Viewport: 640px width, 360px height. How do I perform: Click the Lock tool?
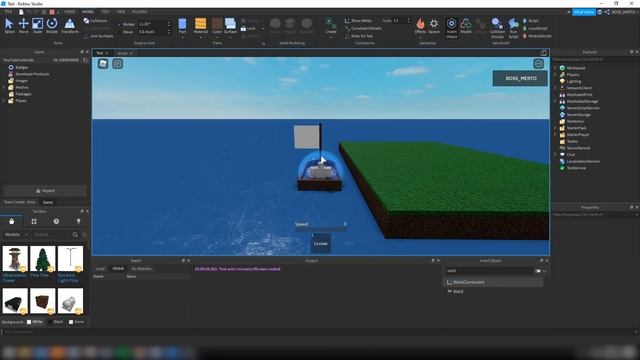pyautogui.click(x=248, y=29)
